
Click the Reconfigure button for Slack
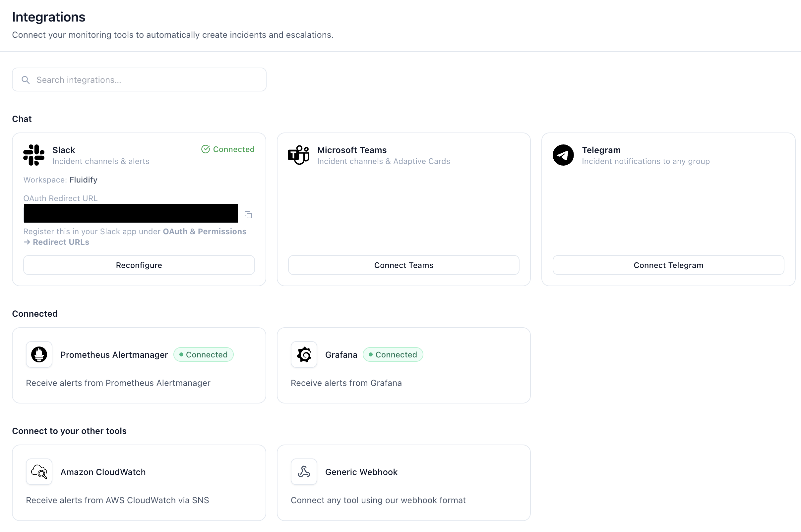pos(139,265)
